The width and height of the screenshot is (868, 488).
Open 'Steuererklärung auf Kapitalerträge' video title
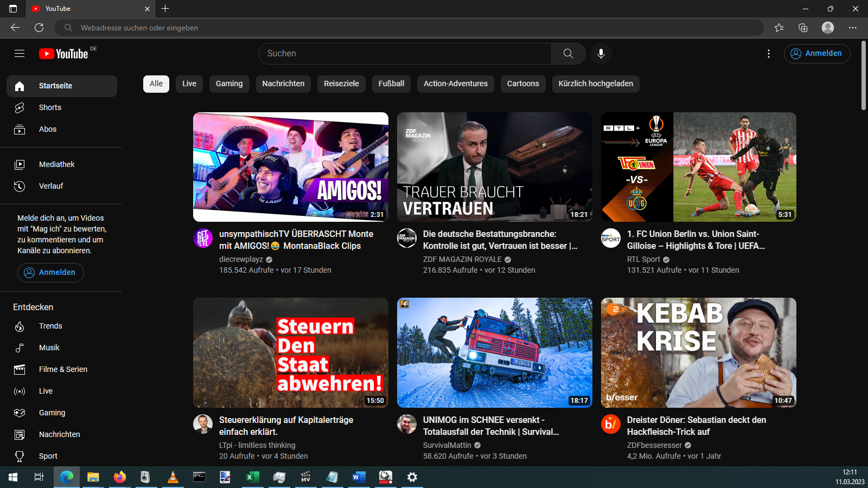(x=286, y=426)
